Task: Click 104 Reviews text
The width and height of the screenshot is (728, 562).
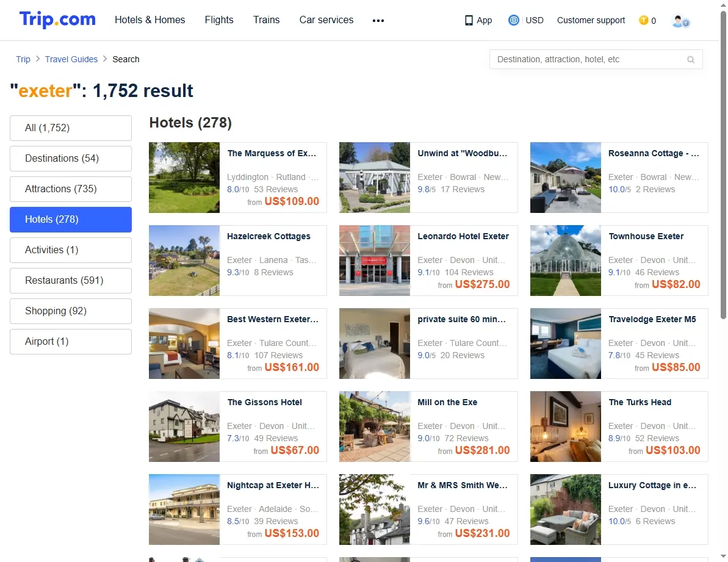Action: point(469,272)
